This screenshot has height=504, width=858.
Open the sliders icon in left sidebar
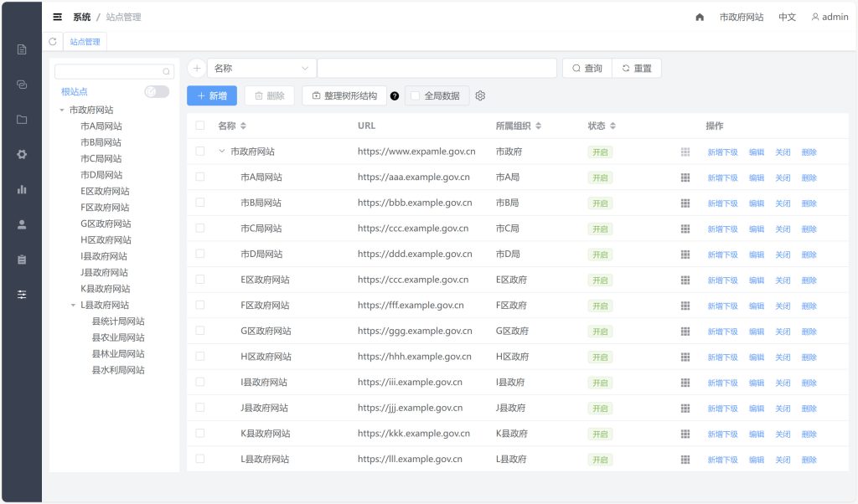[22, 295]
